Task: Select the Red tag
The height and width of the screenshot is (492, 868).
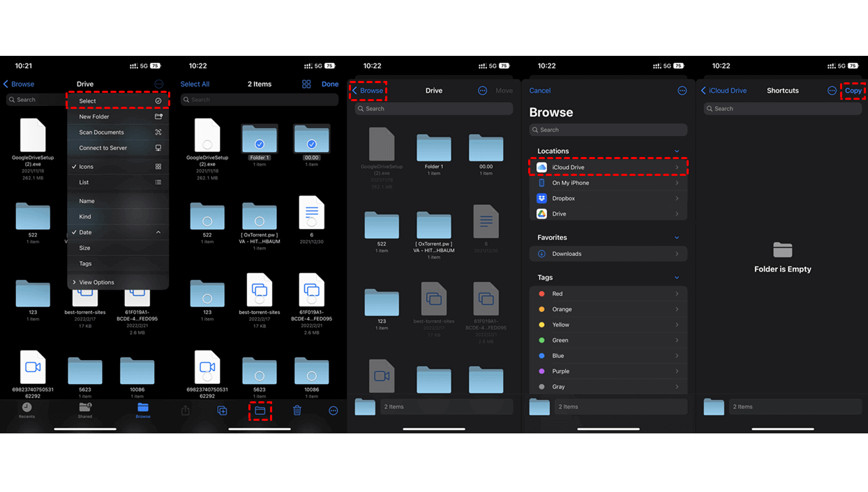Action: click(608, 294)
